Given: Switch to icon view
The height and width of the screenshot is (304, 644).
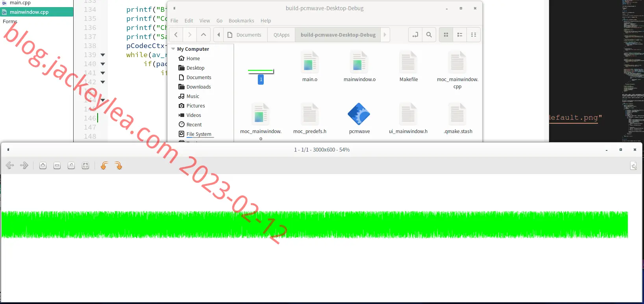Looking at the screenshot, I should pos(446,35).
